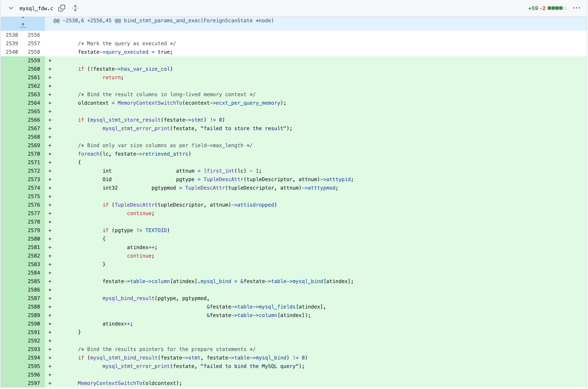
Task: Click line number 2585 in gutter
Action: (x=34, y=281)
